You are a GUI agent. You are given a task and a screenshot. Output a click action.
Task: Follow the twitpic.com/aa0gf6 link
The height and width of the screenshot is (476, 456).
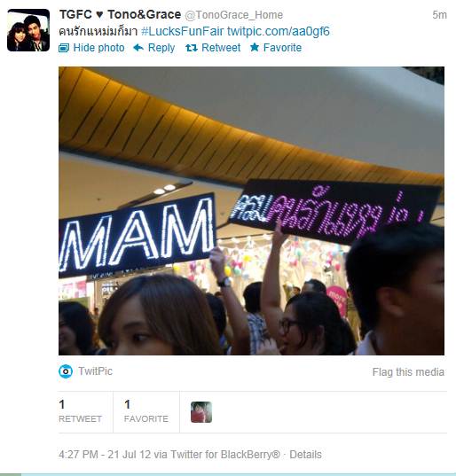pos(279,31)
